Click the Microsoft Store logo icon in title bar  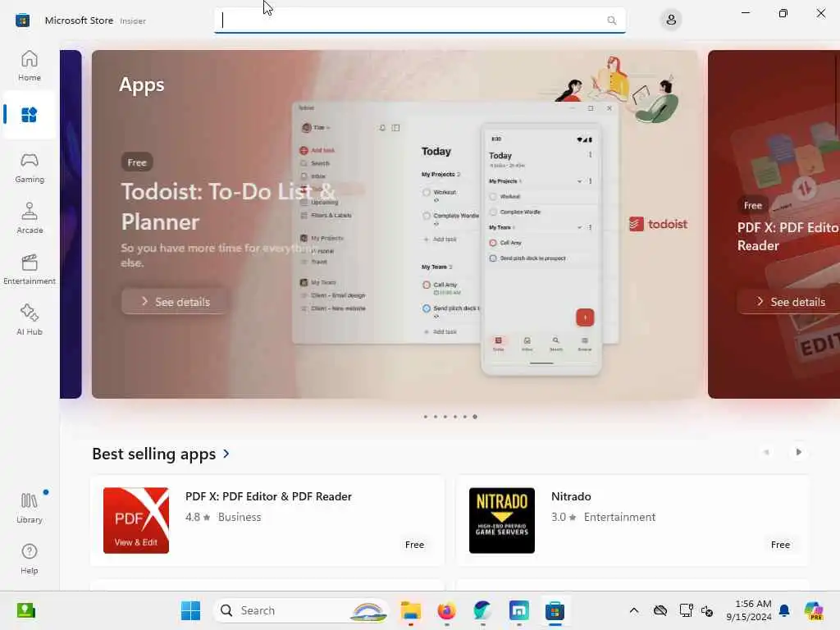(22, 21)
